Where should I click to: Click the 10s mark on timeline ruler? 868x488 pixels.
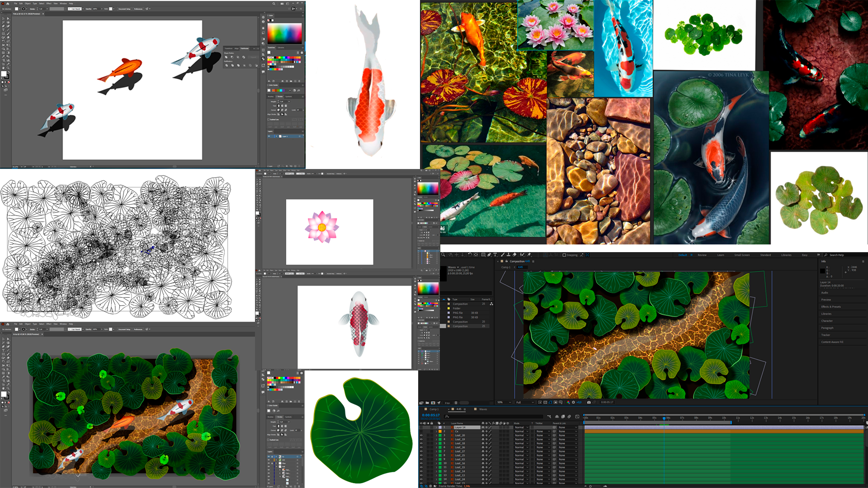[723, 418]
